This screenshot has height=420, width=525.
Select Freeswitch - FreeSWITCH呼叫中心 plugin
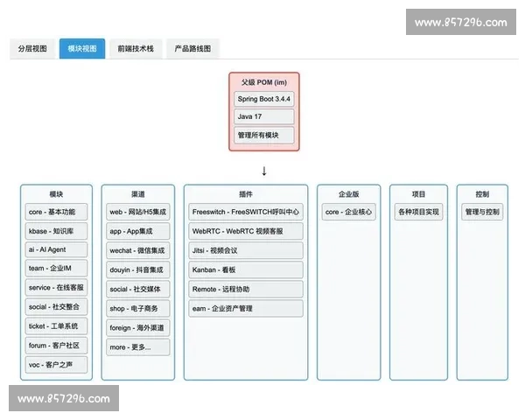(246, 213)
